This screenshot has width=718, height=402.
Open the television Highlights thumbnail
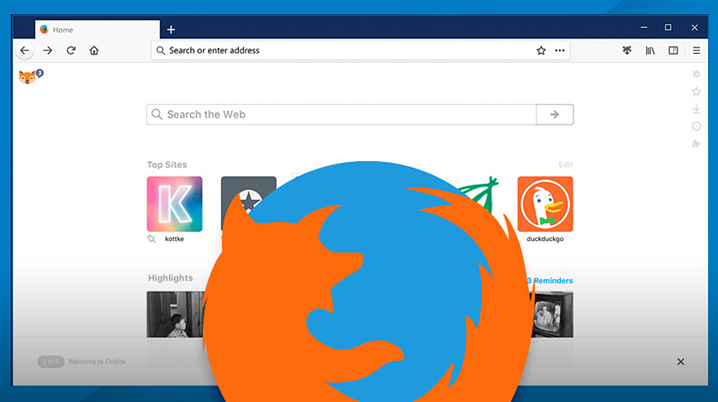pos(553,315)
